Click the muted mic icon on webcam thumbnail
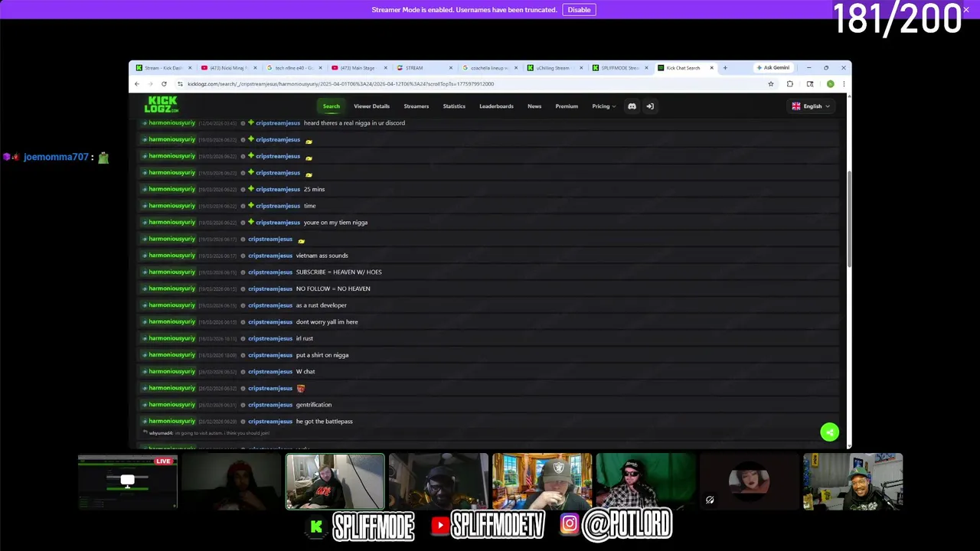The image size is (980, 551). click(x=710, y=500)
